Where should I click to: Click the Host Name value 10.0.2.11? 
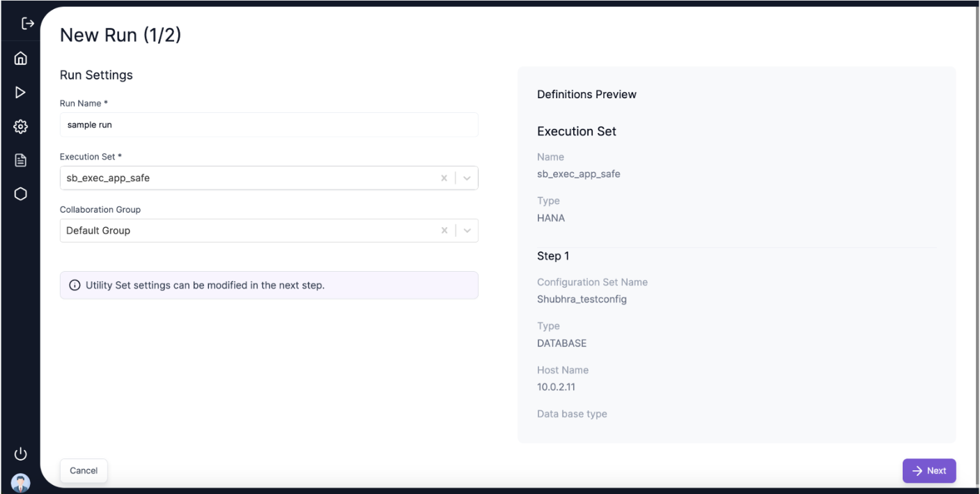(x=556, y=387)
